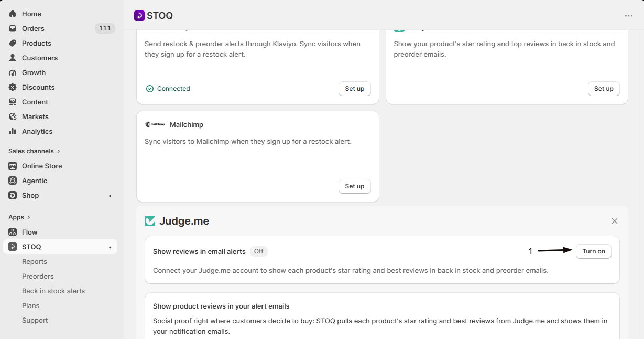Expand the Apps section
Viewport: 644px width, 339px height.
[x=19, y=217]
